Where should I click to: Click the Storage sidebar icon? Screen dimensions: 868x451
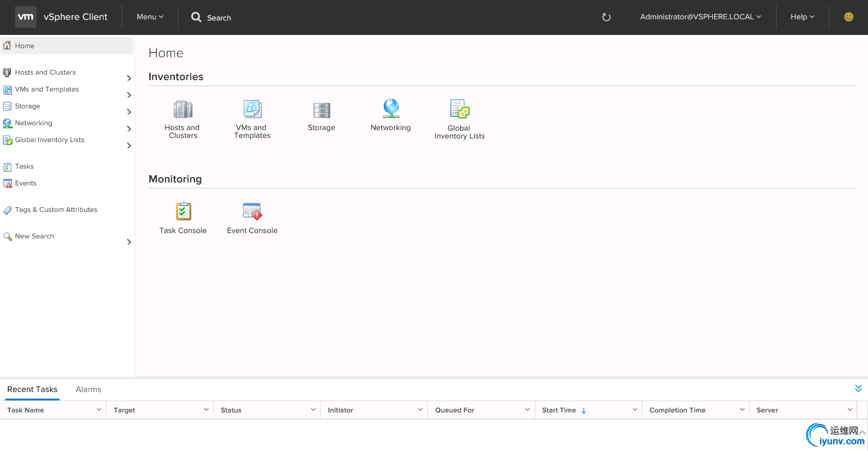click(x=7, y=106)
